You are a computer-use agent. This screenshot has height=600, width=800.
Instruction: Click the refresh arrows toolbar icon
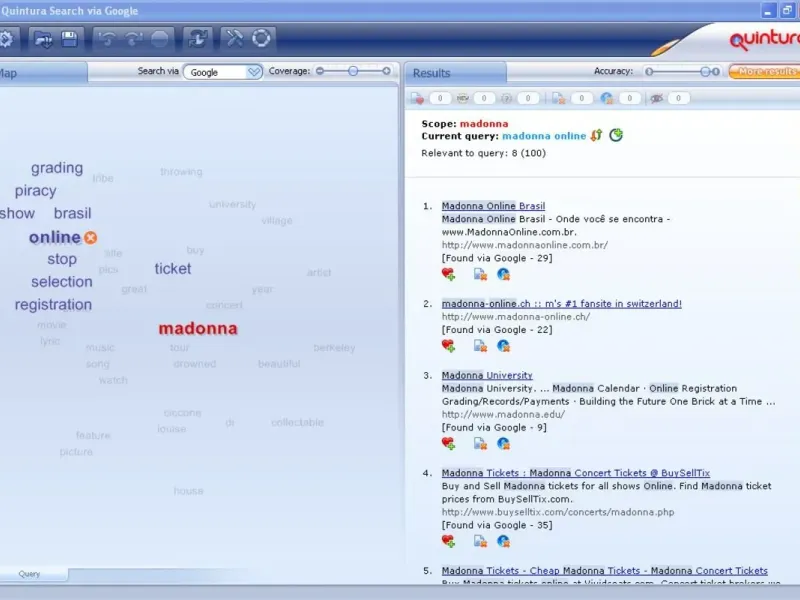click(x=198, y=39)
